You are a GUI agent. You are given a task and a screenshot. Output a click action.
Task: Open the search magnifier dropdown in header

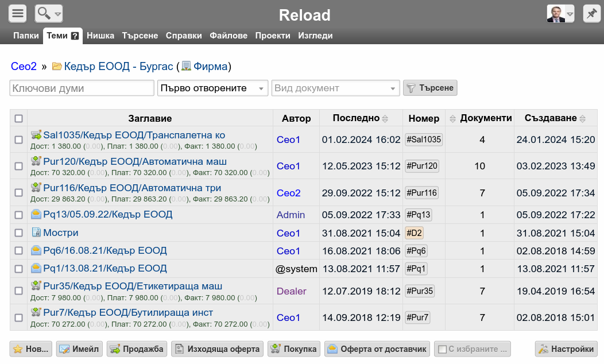click(49, 13)
